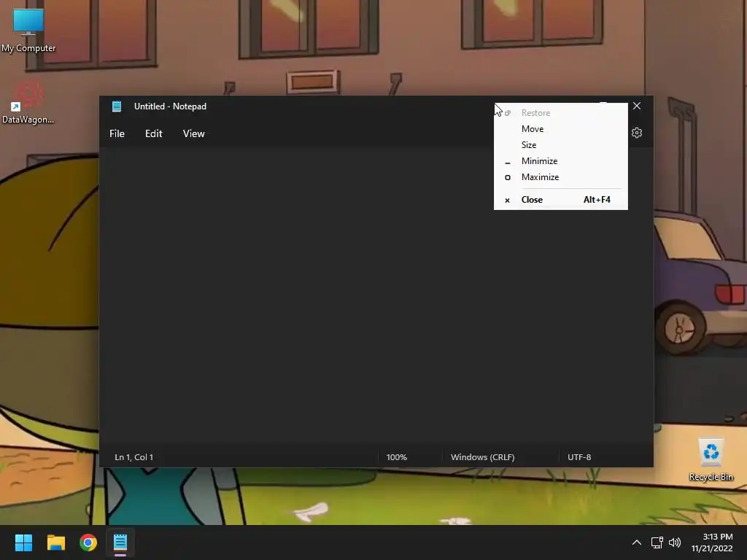Open the volume speaker tray icon
The height and width of the screenshot is (560, 747).
point(675,542)
